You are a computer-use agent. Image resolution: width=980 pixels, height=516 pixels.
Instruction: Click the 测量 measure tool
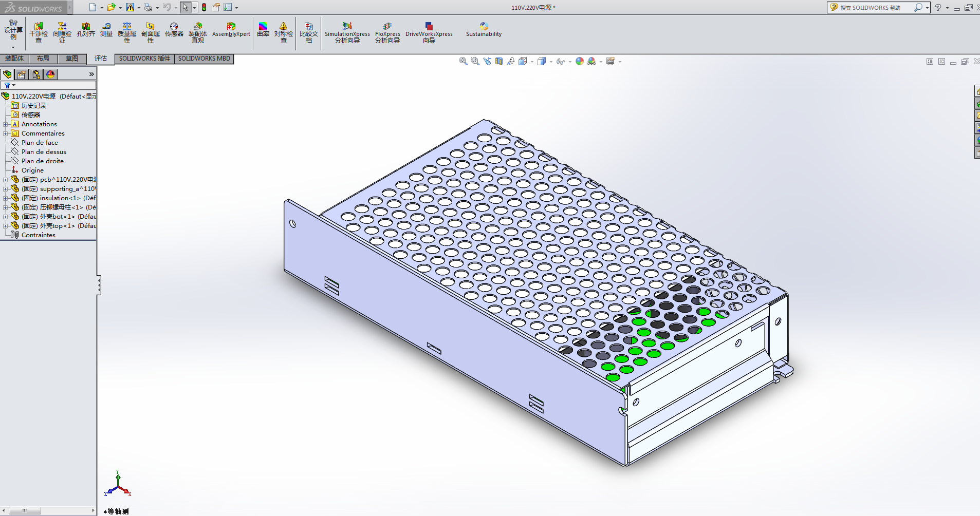tap(106, 30)
